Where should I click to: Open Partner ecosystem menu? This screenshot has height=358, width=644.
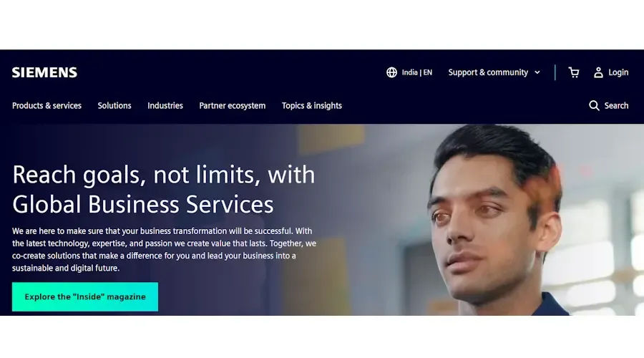coord(233,106)
